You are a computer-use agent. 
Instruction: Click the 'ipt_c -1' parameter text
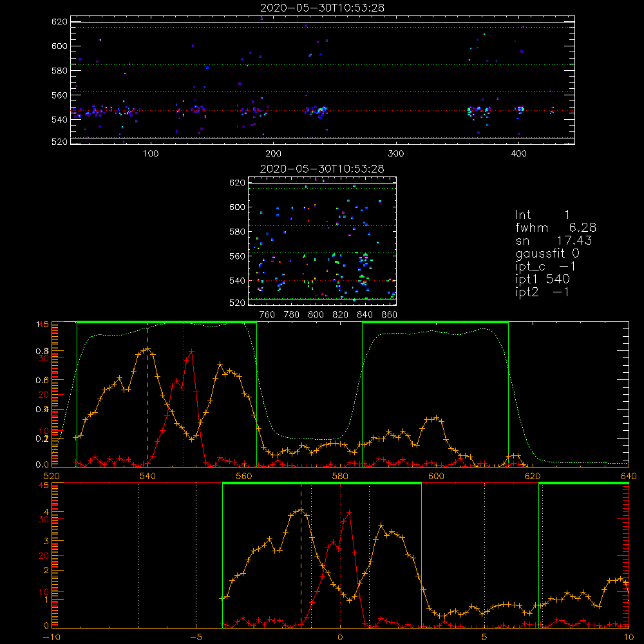coord(545,267)
